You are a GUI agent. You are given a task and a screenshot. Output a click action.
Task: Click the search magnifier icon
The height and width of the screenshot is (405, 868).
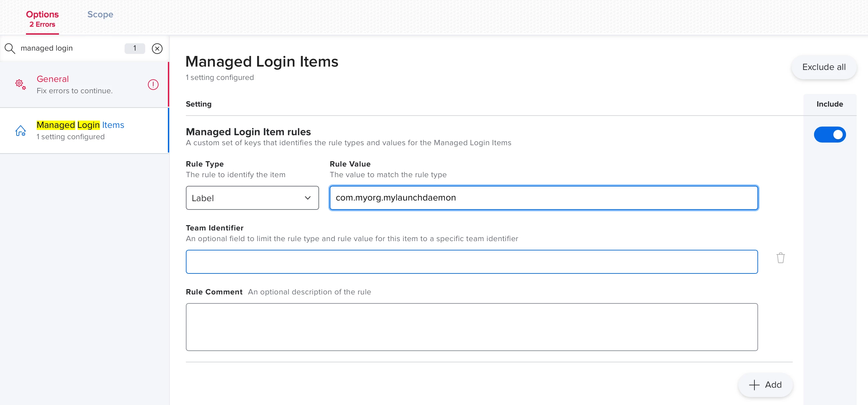10,49
